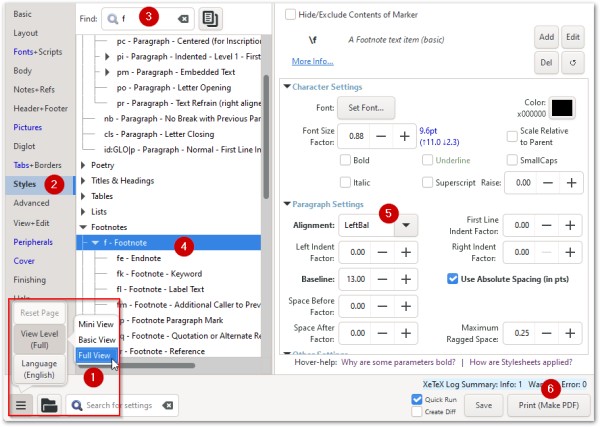Clear the Search for settings field

(168, 405)
